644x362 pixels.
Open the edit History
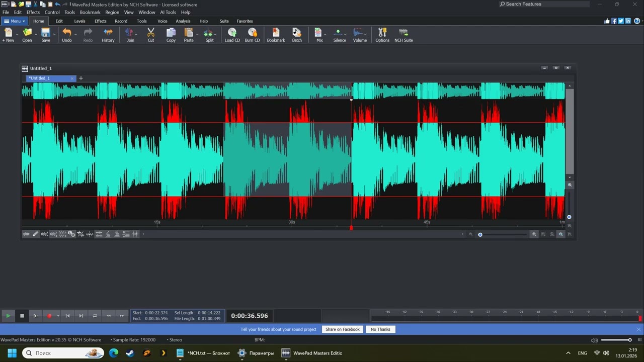tap(108, 35)
